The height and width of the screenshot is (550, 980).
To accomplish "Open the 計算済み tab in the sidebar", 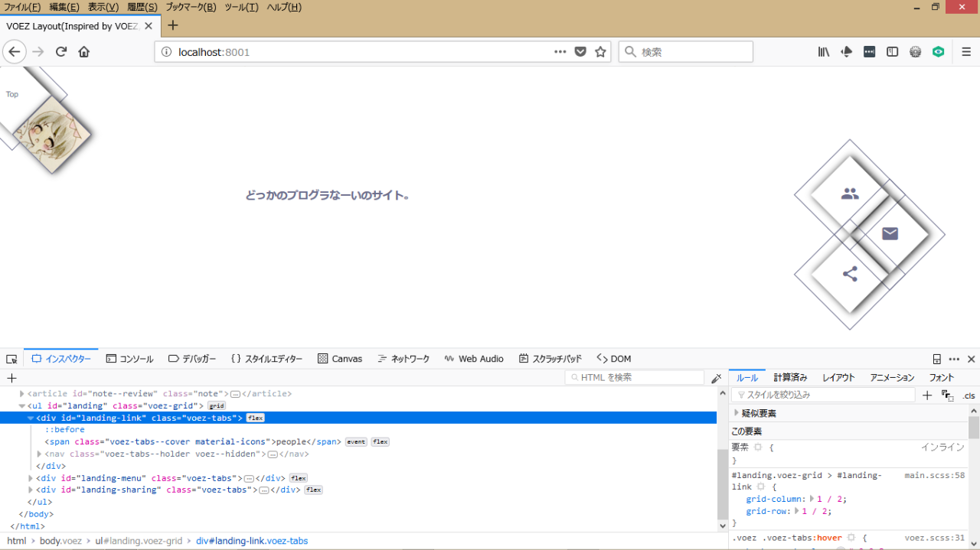I will (x=790, y=378).
